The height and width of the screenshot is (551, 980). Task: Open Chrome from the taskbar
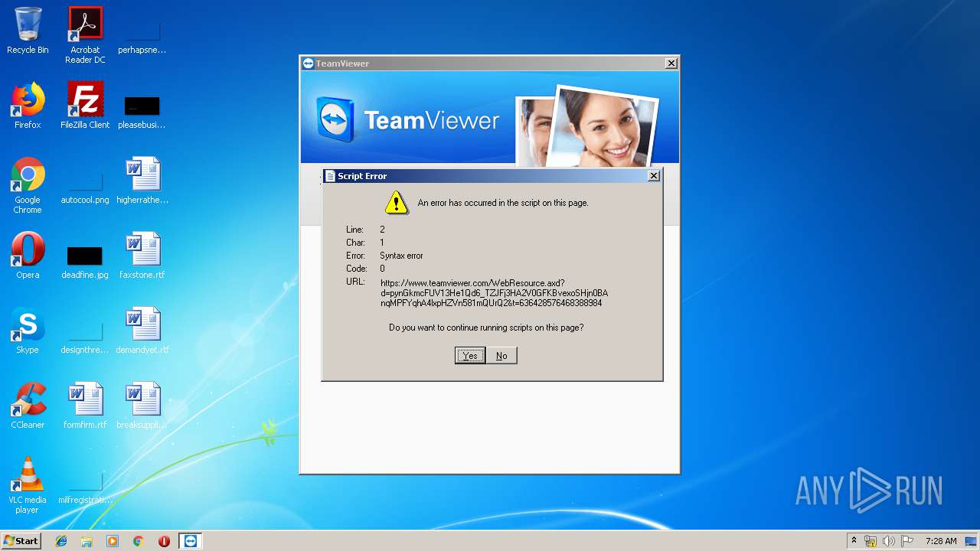pyautogui.click(x=138, y=541)
